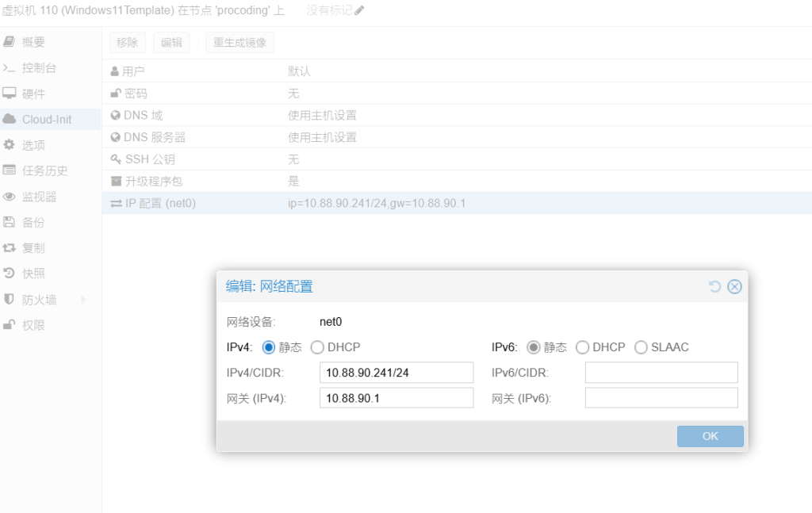Image resolution: width=812 pixels, height=513 pixels.
Task: Open the 控制台 console sidebar item
Action: 39,68
